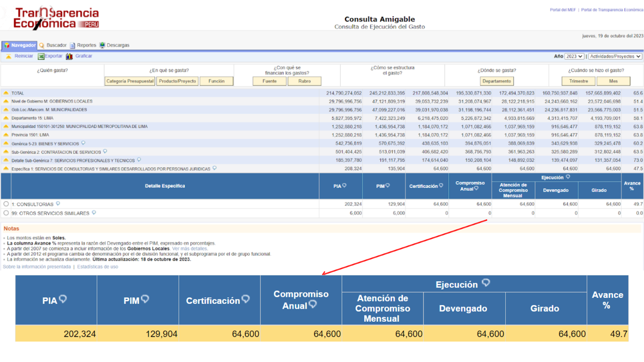Image resolution: width=644 pixels, height=362 pixels.
Task: Click the Función button
Action: click(x=217, y=81)
